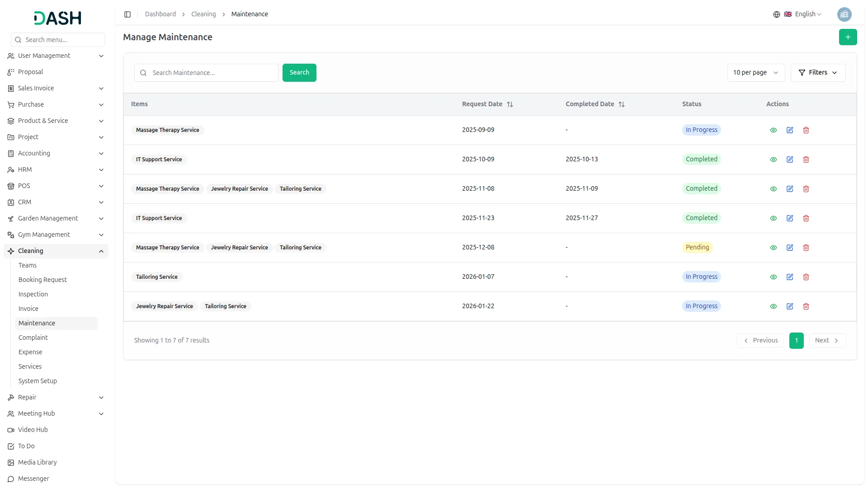Click the green Search button

coord(299,73)
